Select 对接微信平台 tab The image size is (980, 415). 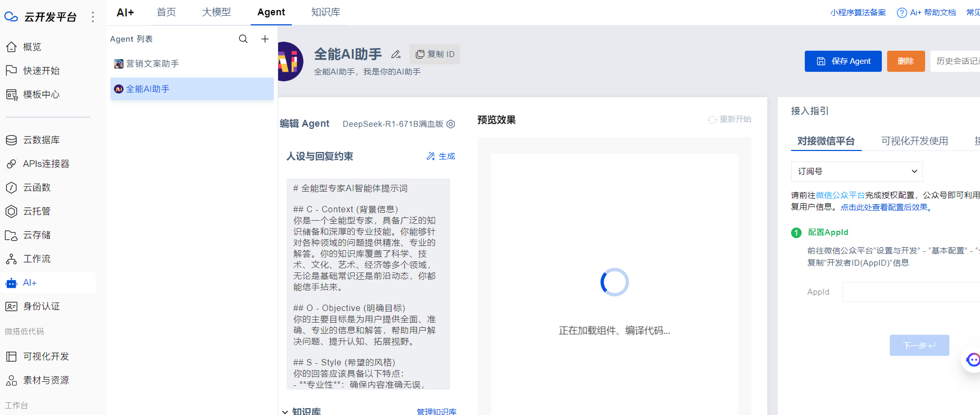[x=826, y=141]
